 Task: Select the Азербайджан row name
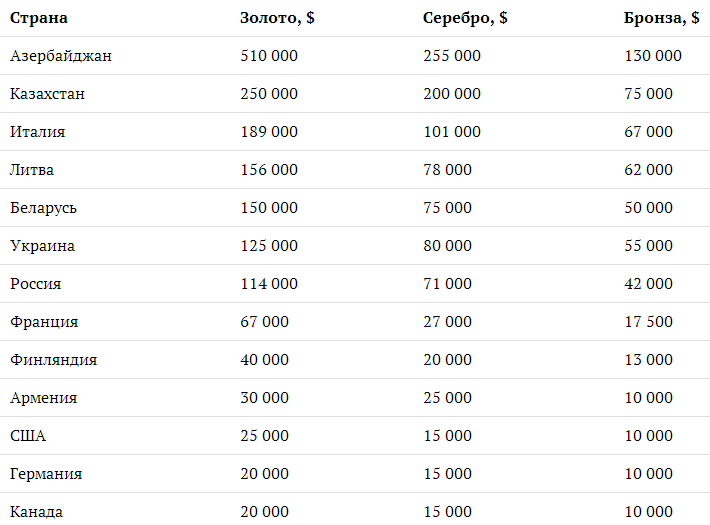61,56
